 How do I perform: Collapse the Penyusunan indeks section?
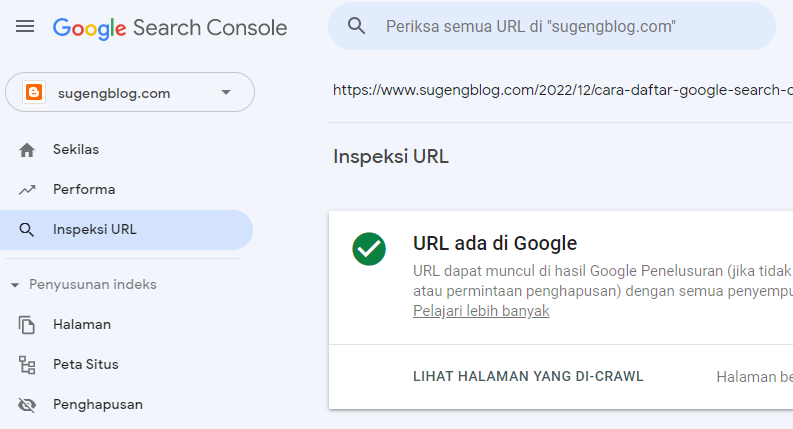(x=15, y=285)
